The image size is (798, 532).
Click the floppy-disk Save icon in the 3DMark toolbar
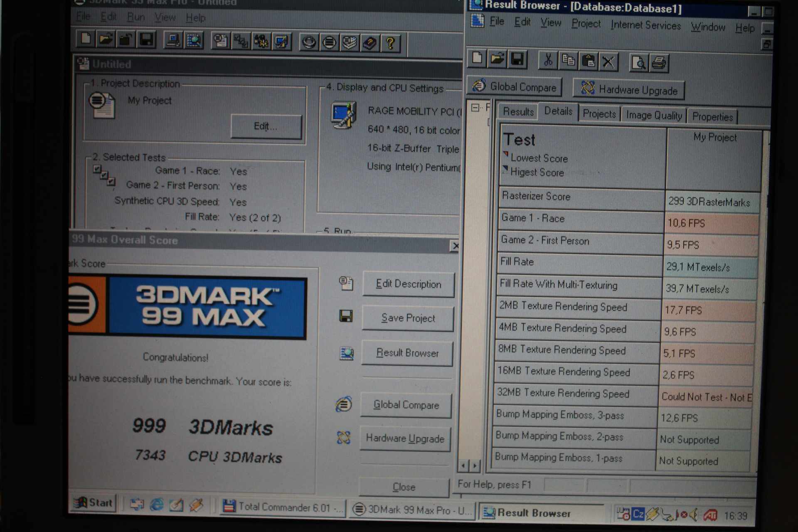146,40
